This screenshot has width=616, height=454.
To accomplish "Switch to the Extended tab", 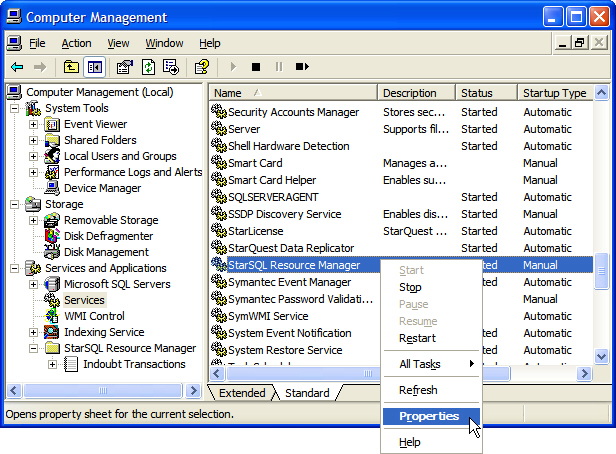I will (242, 393).
